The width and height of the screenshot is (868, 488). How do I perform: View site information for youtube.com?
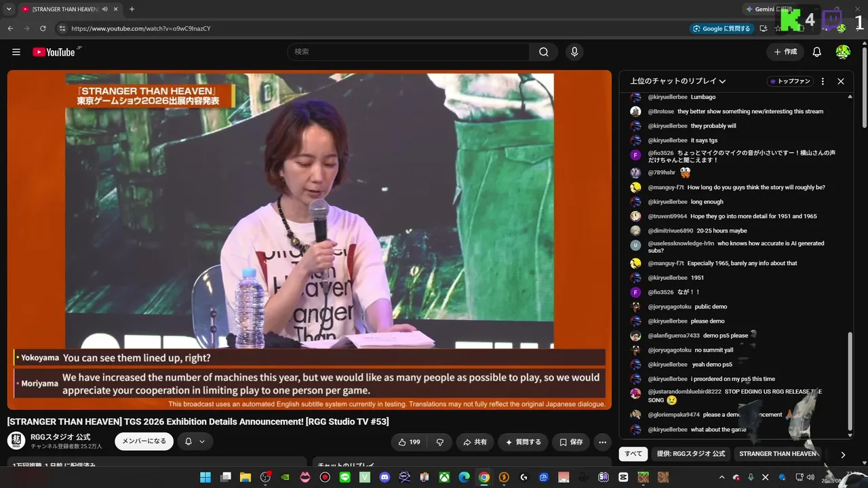(x=62, y=28)
